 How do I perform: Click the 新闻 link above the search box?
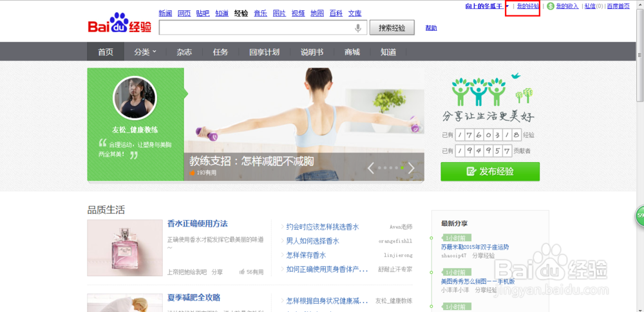(x=165, y=13)
